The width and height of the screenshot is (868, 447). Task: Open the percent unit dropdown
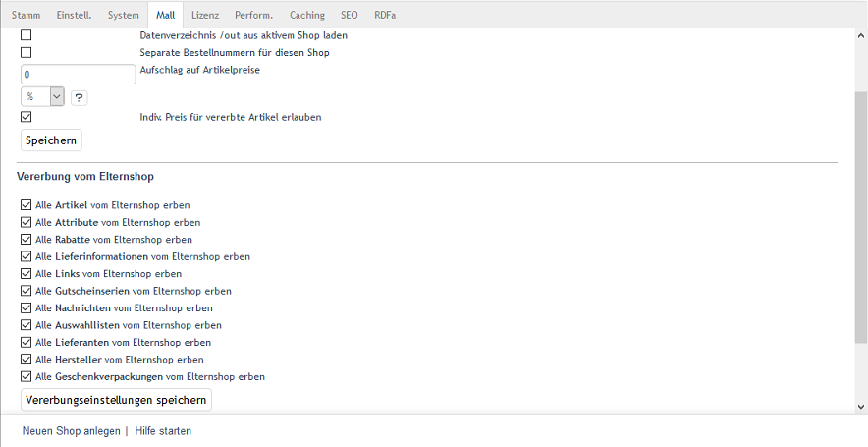[43, 96]
